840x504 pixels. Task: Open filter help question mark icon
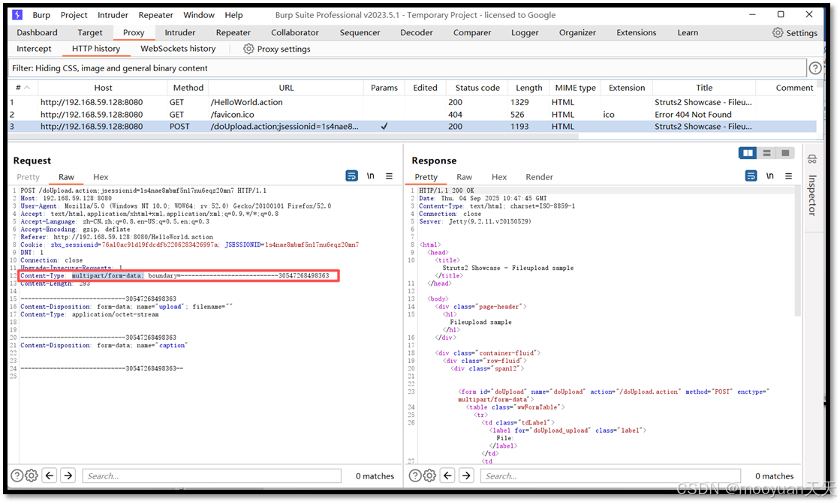(x=814, y=68)
